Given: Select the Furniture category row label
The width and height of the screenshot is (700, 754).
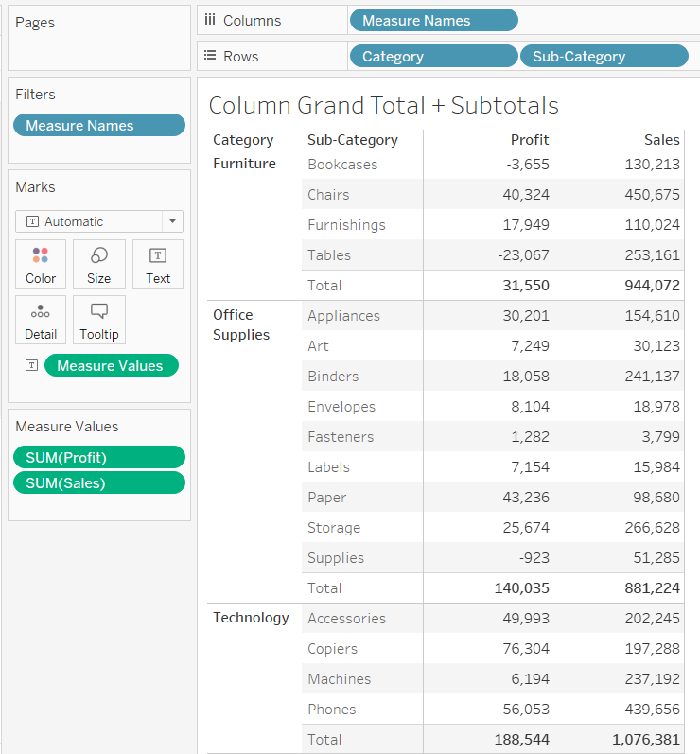Looking at the screenshot, I should [244, 164].
